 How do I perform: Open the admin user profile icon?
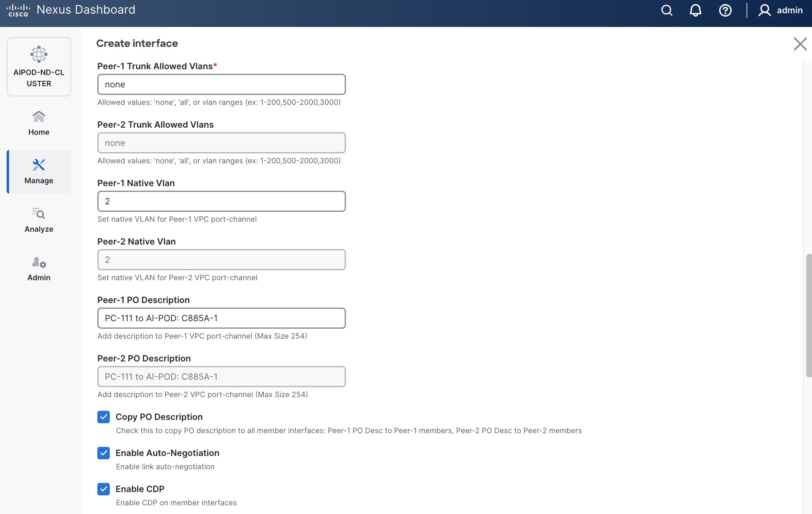764,10
